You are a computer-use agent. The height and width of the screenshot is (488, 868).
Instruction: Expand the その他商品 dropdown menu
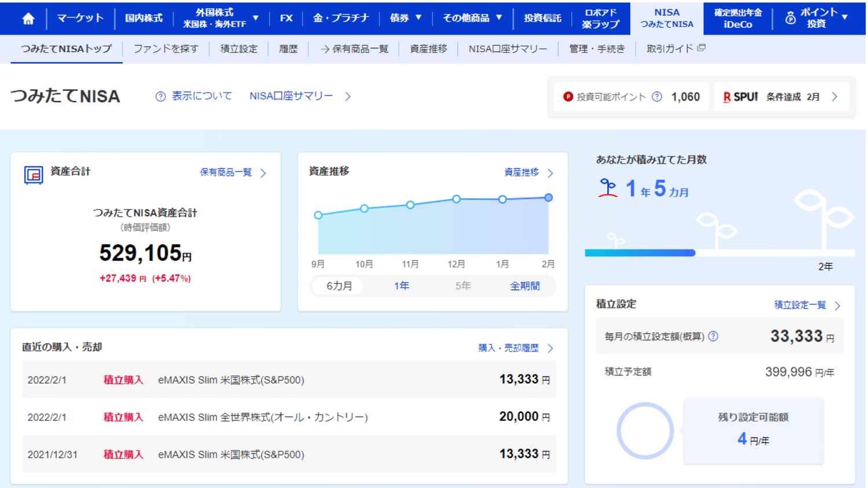coord(499,18)
